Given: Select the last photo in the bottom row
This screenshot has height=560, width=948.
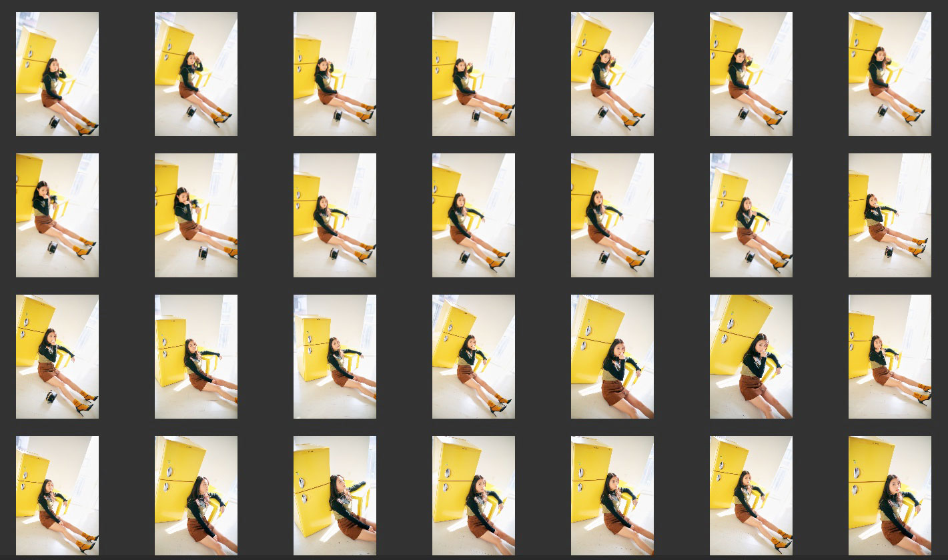Looking at the screenshot, I should pyautogui.click(x=890, y=495).
